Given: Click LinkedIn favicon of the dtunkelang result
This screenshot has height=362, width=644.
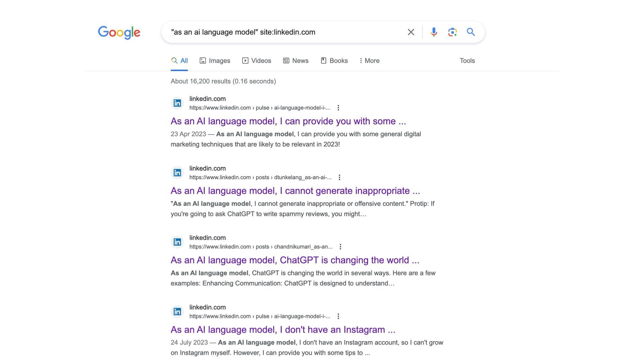Looking at the screenshot, I should 177,173.
